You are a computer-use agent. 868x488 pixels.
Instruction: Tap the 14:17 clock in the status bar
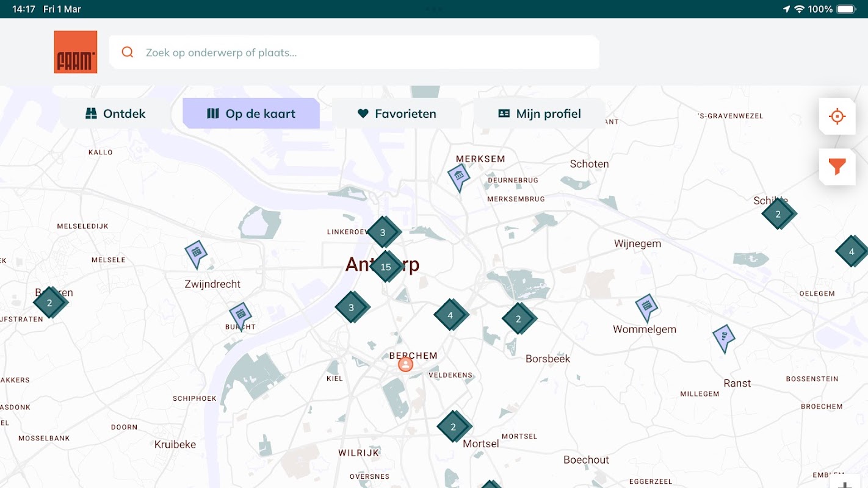pos(24,9)
